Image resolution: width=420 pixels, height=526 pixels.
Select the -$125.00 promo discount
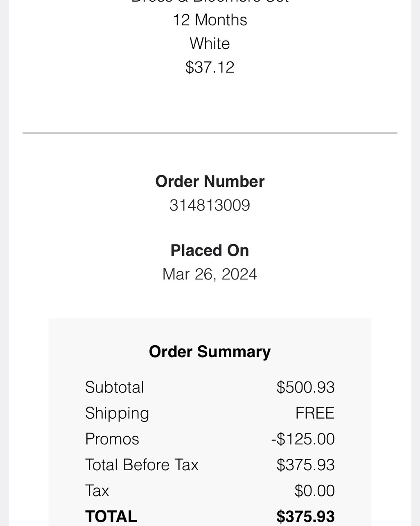[303, 439]
